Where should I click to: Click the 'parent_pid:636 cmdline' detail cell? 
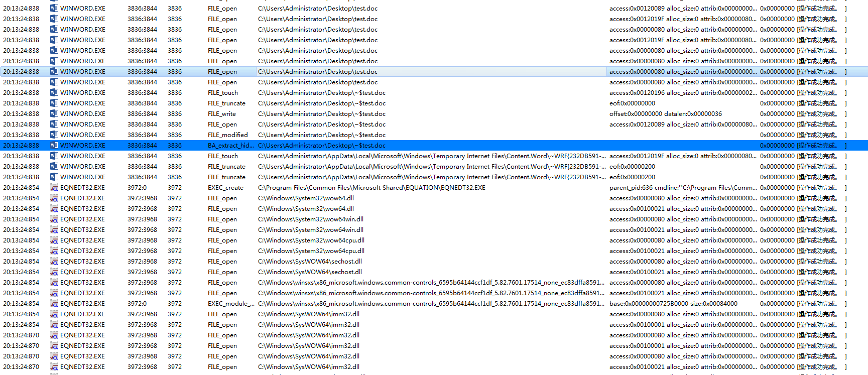[683, 187]
